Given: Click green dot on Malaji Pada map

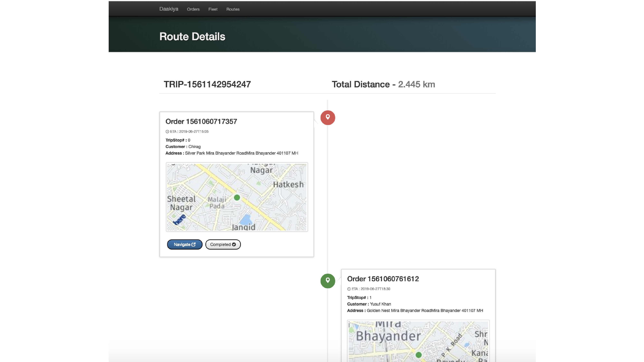Looking at the screenshot, I should tap(237, 198).
